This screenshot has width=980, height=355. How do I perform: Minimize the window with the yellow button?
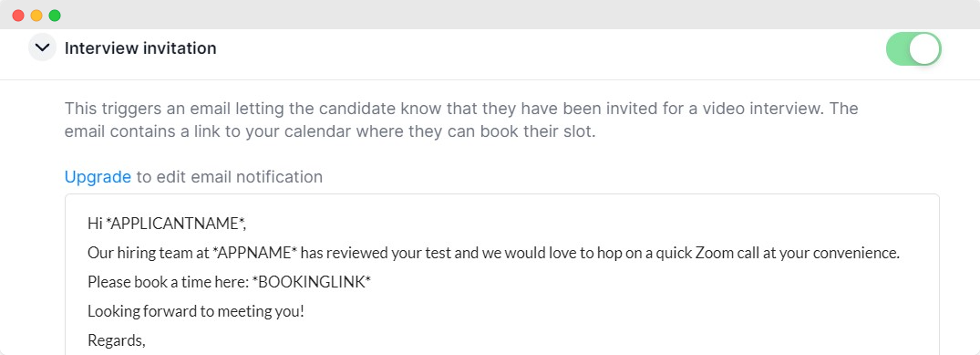click(36, 16)
